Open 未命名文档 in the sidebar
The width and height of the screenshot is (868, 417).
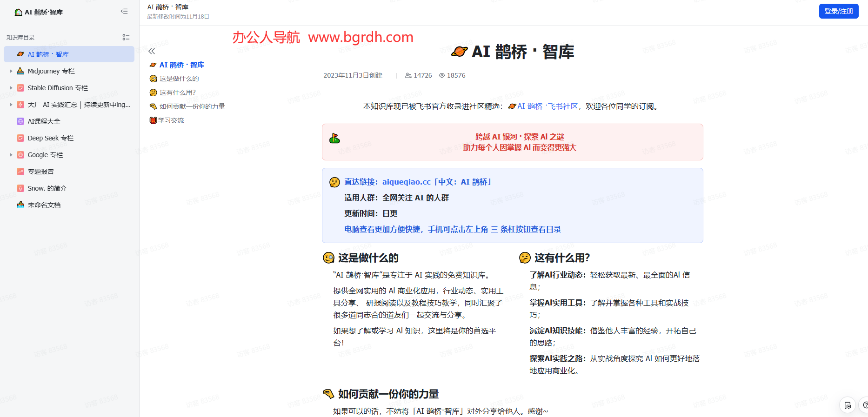44,205
